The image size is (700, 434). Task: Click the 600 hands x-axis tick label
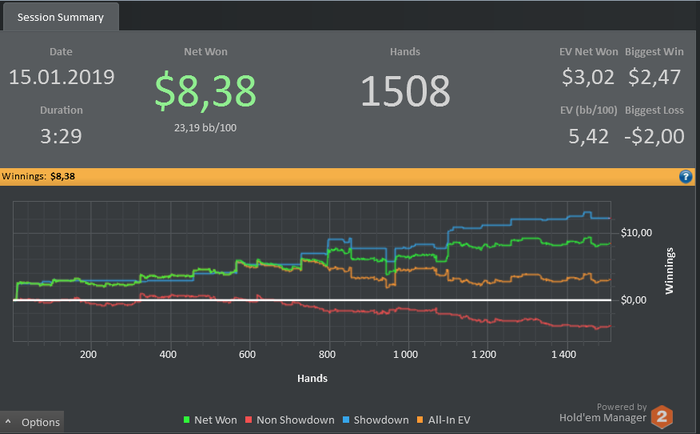tap(247, 355)
